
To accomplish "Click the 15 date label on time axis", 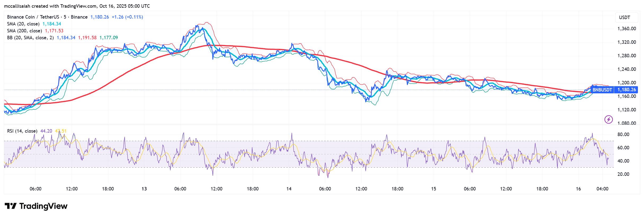I will 434,189.
